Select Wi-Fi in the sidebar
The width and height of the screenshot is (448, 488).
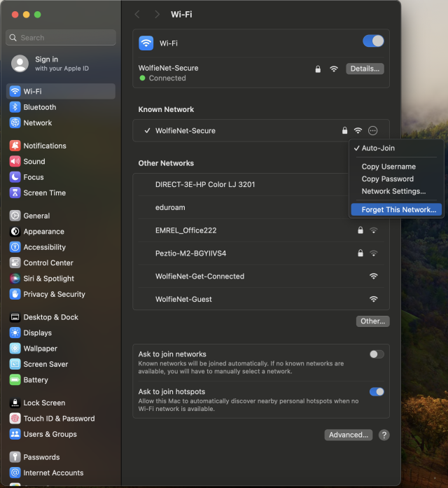point(61,91)
